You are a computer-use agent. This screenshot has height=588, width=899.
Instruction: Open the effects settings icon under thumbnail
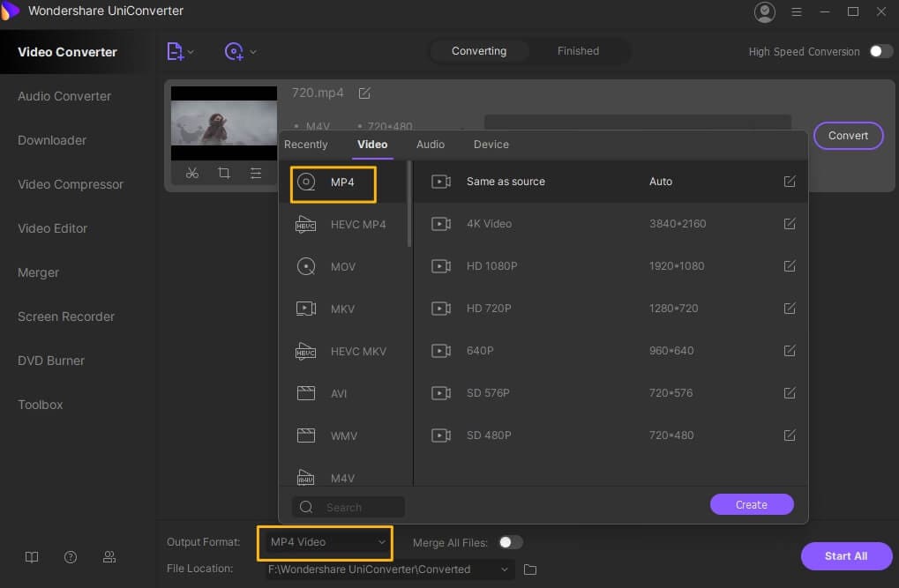(x=256, y=173)
